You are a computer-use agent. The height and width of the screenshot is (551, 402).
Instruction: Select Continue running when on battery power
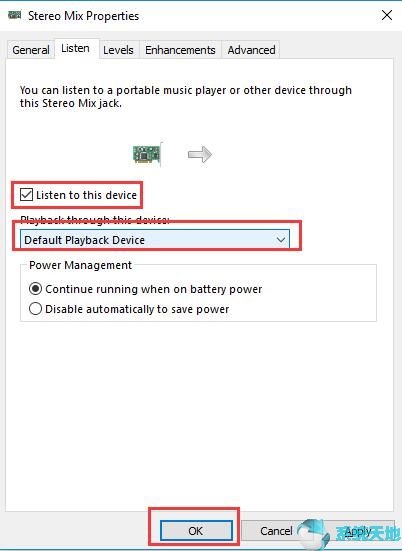(35, 289)
